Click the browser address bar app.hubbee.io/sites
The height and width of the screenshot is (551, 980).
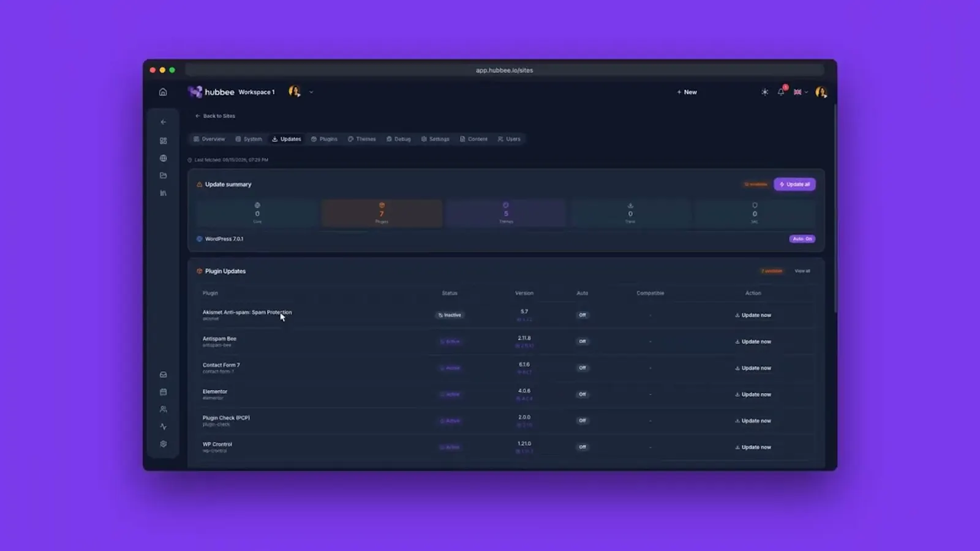click(x=505, y=70)
